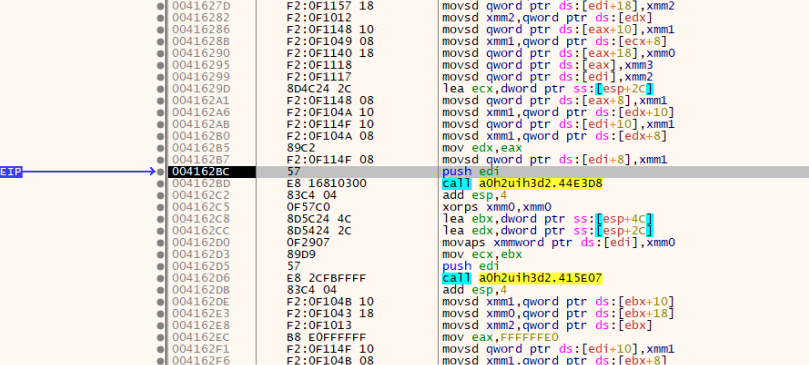The width and height of the screenshot is (809, 365).
Task: Click bytes E8 16810300
Action: (x=327, y=184)
